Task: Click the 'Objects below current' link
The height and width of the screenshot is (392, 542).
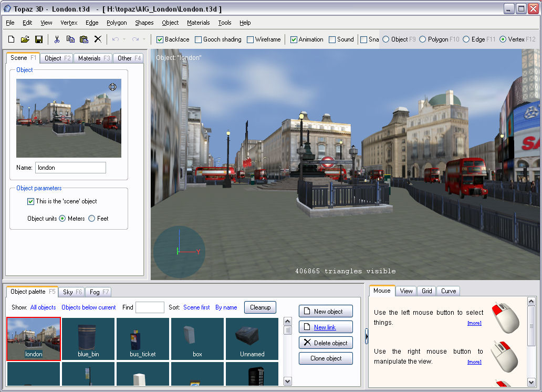Action: (x=88, y=307)
